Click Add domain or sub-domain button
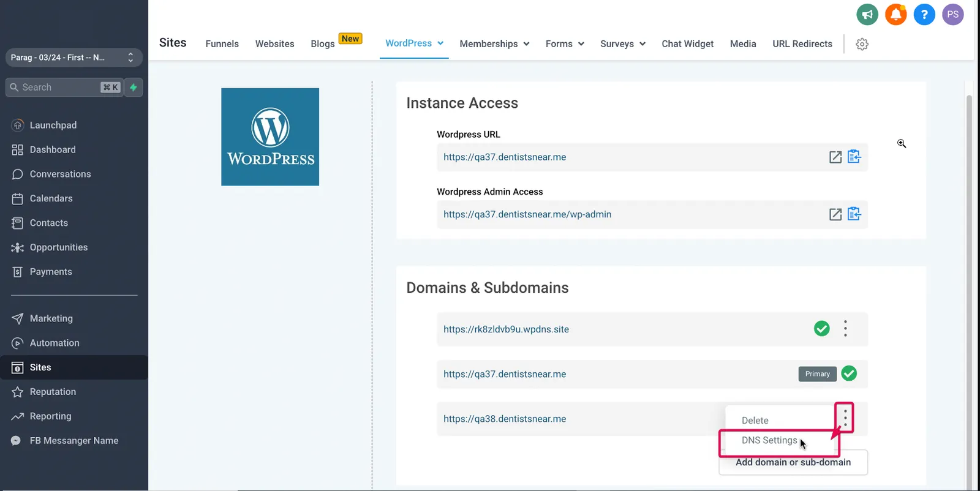This screenshot has width=980, height=491. tap(793, 462)
